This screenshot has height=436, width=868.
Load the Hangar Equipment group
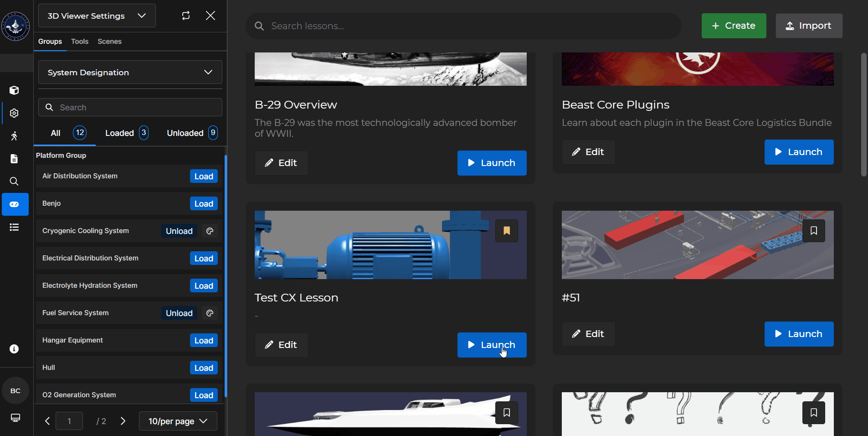pyautogui.click(x=204, y=341)
